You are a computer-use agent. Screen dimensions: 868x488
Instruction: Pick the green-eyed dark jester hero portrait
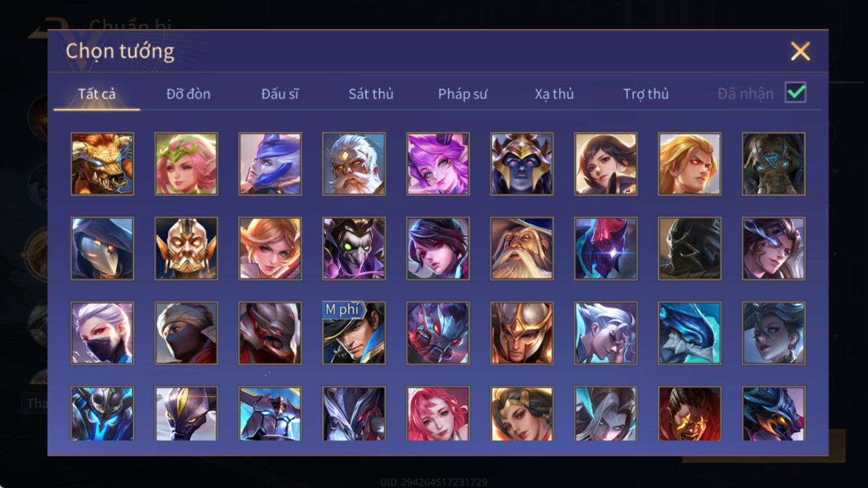click(354, 249)
